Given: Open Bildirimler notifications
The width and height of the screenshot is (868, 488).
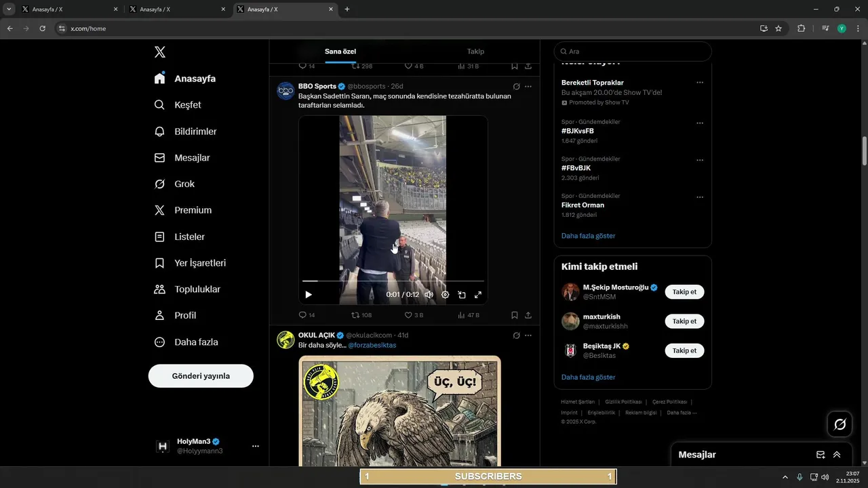Looking at the screenshot, I should point(186,131).
